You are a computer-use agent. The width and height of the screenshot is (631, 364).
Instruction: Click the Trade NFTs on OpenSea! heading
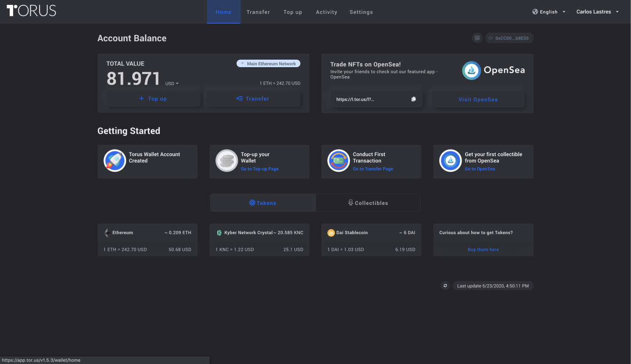[366, 64]
